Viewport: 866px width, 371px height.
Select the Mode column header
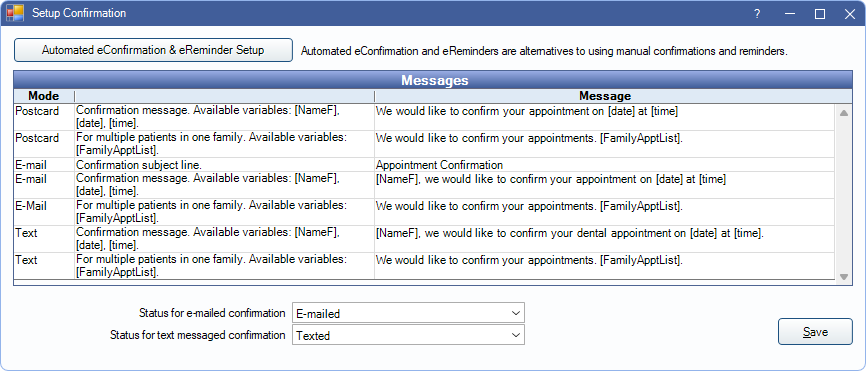tap(44, 96)
